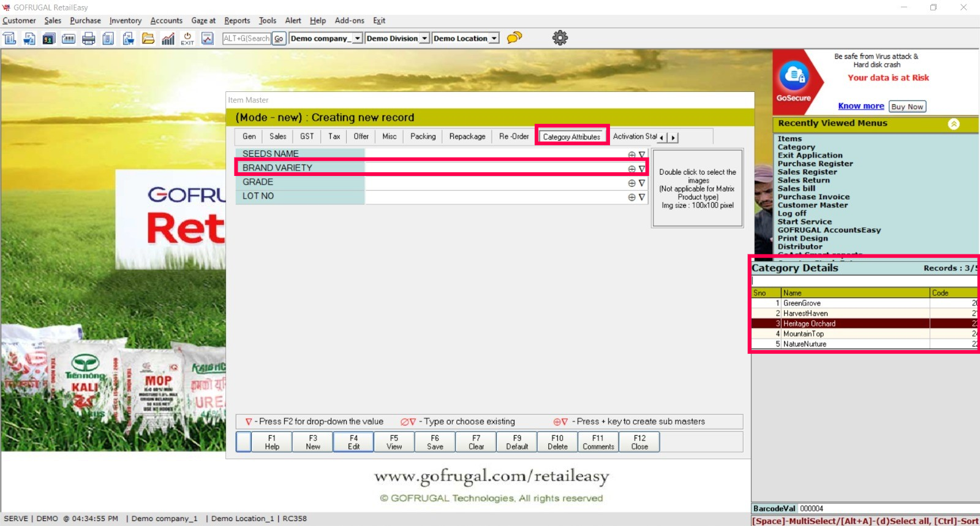
Task: Click the printer toolbar icon
Action: pyautogui.click(x=89, y=39)
